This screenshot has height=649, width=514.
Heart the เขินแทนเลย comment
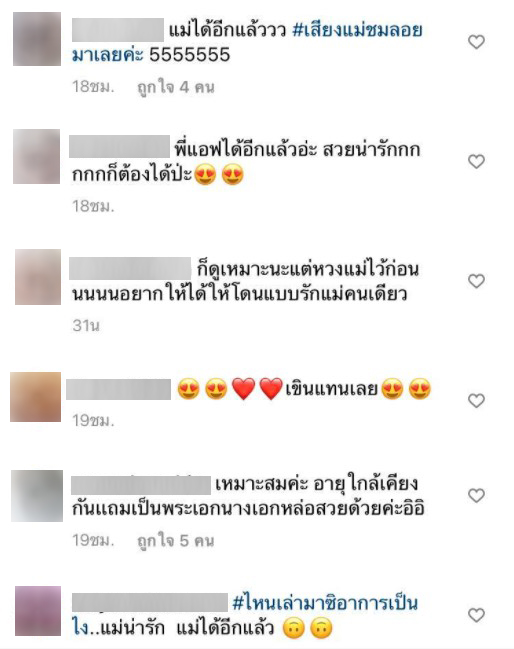click(x=476, y=401)
